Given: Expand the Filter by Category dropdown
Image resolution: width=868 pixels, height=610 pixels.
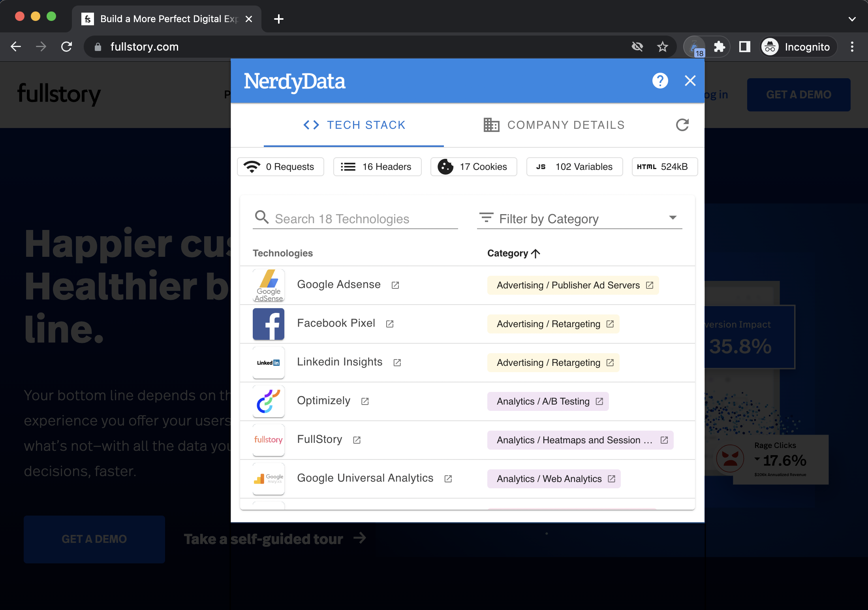Looking at the screenshot, I should coord(579,218).
